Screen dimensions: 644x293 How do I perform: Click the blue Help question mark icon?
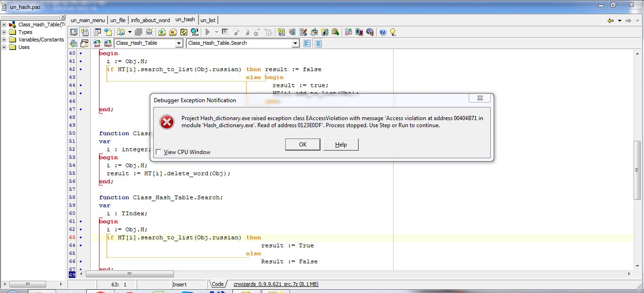(x=383, y=32)
